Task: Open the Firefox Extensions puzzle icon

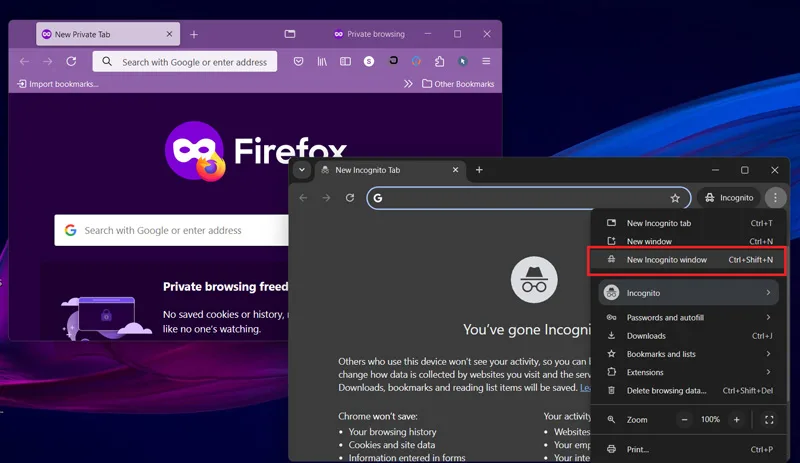Action: tap(439, 61)
